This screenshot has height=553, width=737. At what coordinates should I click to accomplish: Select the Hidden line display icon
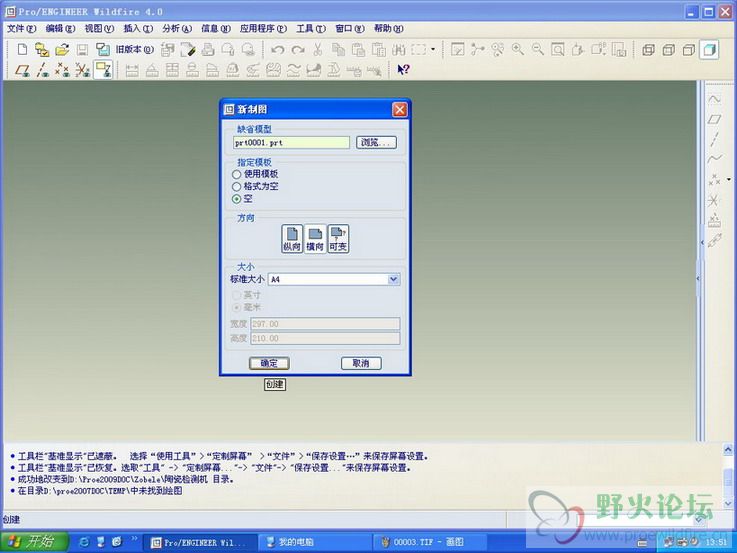[668, 49]
